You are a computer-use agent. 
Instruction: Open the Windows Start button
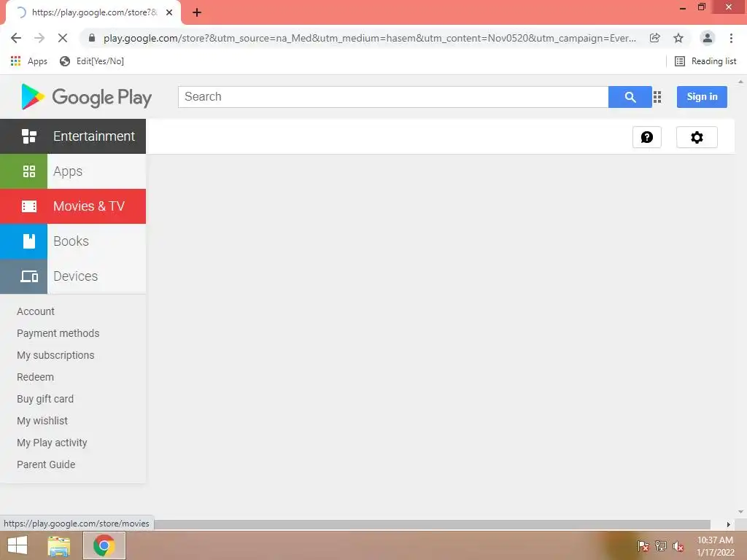(x=18, y=545)
